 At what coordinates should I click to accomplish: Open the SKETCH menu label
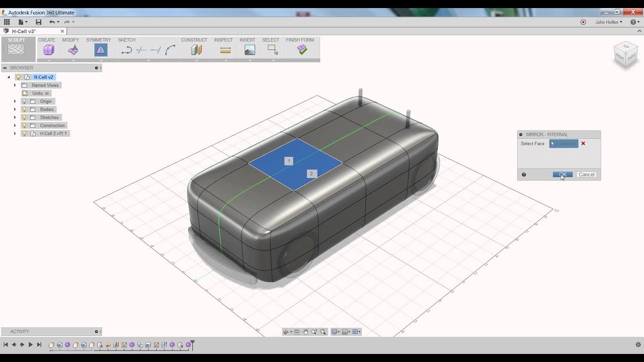coord(127,40)
